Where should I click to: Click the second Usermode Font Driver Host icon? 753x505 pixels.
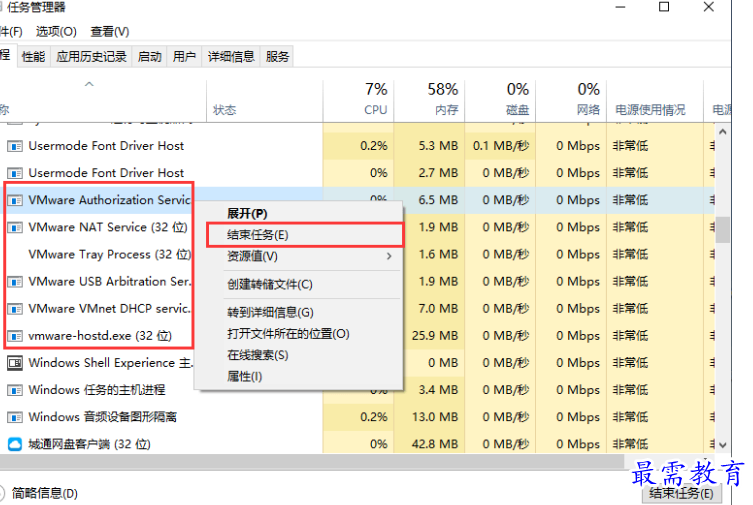[15, 173]
